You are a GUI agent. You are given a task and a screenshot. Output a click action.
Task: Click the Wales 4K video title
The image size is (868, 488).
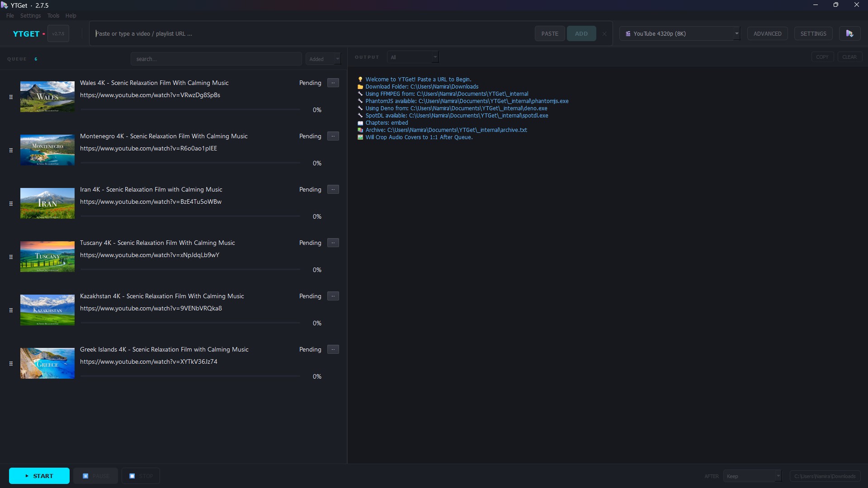pyautogui.click(x=154, y=83)
